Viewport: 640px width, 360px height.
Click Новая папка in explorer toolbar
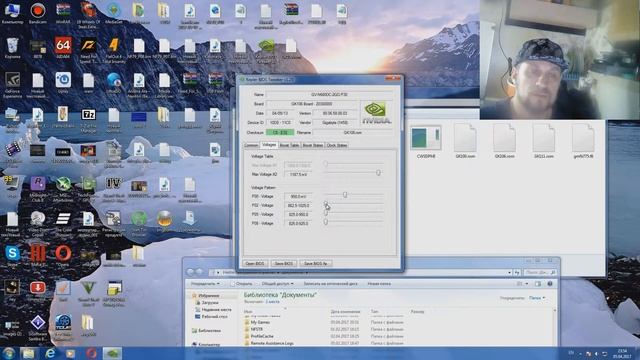click(x=379, y=284)
